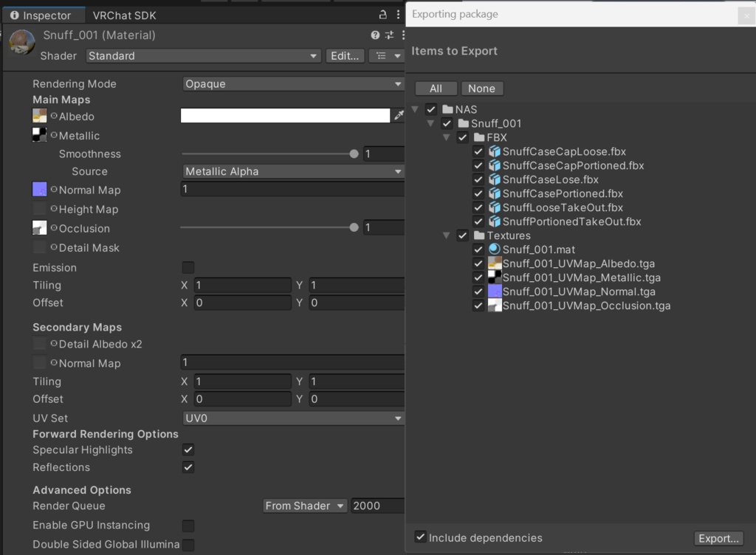The width and height of the screenshot is (756, 555).
Task: Click the white Albedo color swatch
Action: click(x=285, y=115)
